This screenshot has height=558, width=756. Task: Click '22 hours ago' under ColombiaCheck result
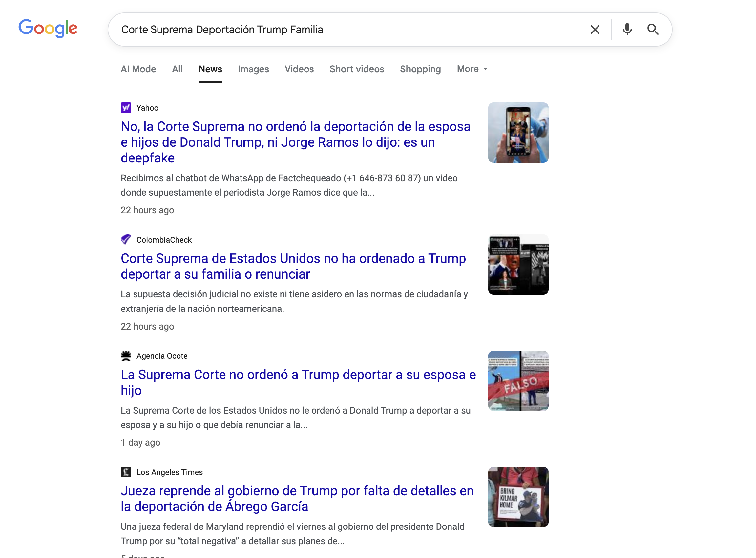(x=147, y=326)
